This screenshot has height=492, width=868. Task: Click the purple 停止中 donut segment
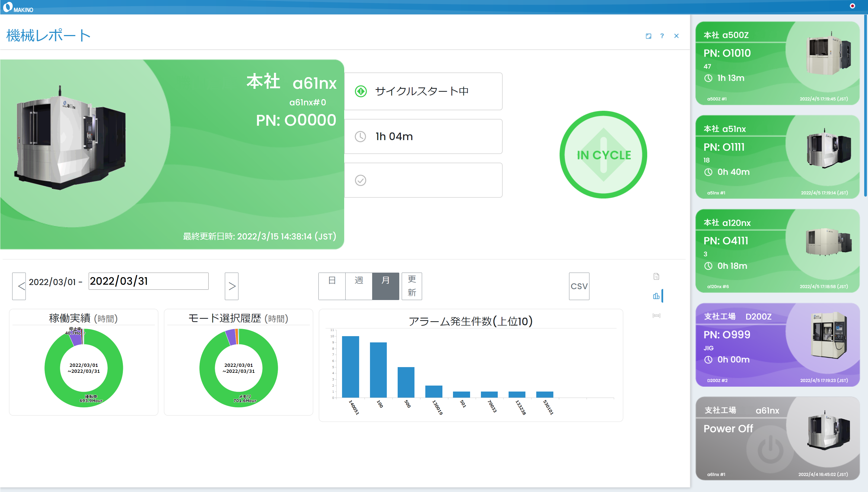click(x=76, y=339)
